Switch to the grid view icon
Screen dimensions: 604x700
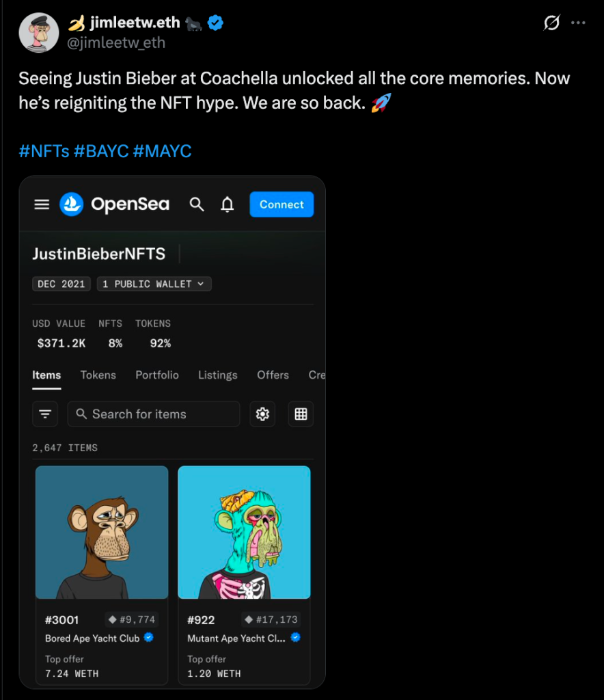pyautogui.click(x=301, y=414)
